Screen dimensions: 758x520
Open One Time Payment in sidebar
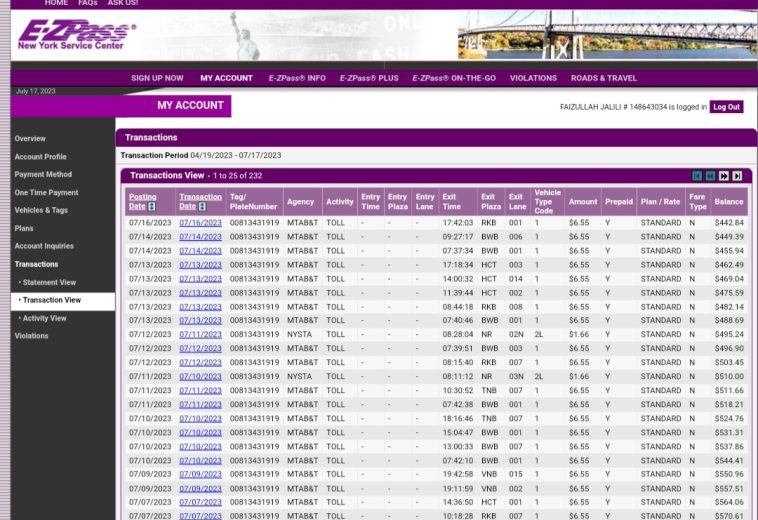coord(46,193)
